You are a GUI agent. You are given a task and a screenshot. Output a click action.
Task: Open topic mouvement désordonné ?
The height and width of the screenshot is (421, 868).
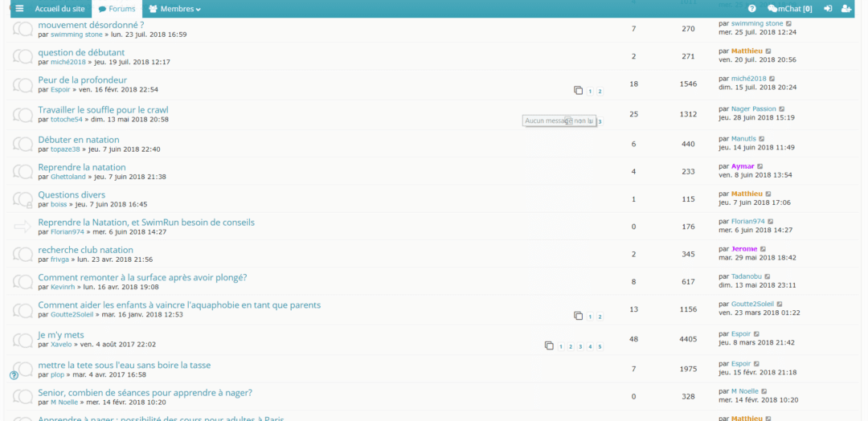pos(92,25)
